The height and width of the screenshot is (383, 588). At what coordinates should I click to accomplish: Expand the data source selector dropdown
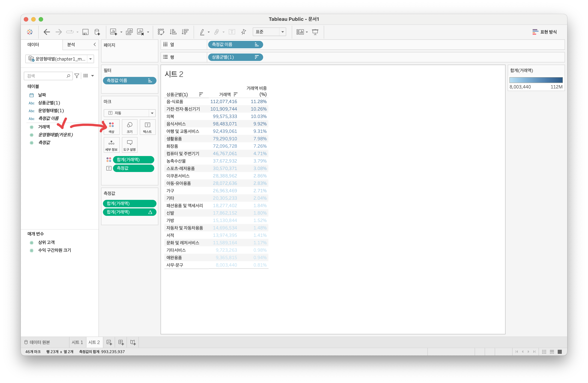tap(91, 59)
